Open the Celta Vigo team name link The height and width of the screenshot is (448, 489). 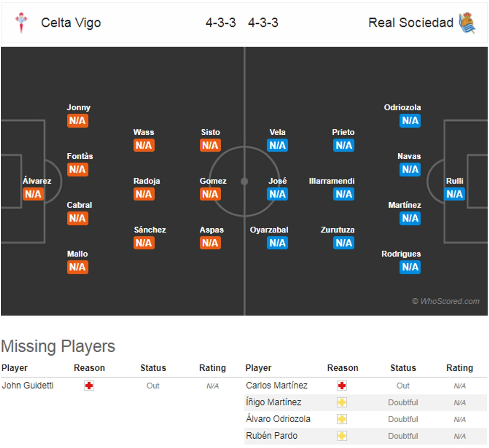71,23
